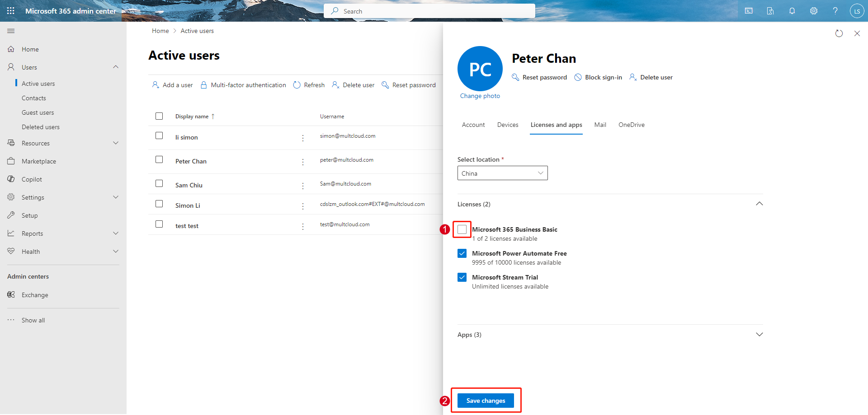Open the Select location dropdown
This screenshot has height=415, width=868.
503,173
